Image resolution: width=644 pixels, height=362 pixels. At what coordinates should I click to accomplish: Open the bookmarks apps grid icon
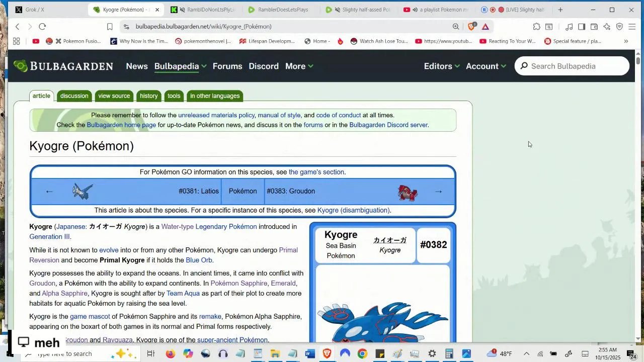click(17, 41)
